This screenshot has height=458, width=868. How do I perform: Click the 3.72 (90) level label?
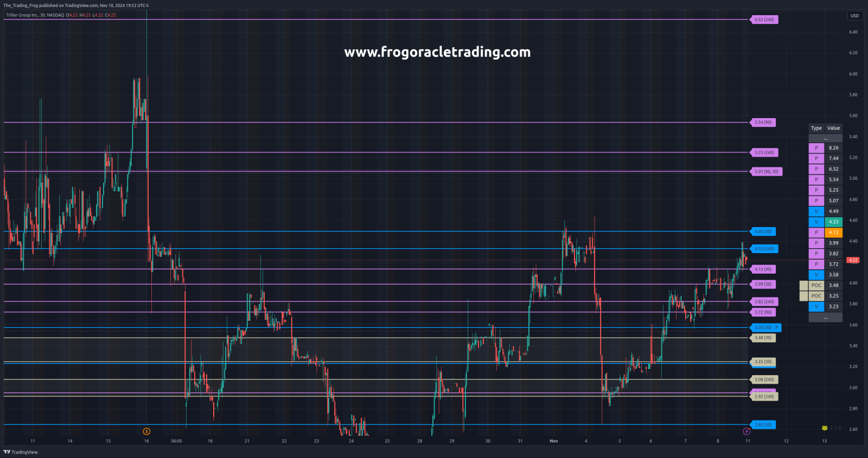click(763, 312)
